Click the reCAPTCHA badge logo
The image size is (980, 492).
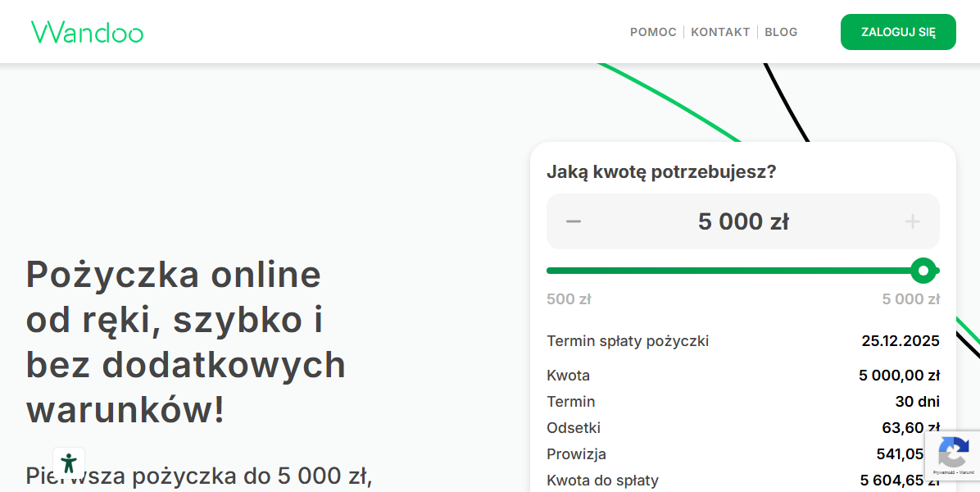click(953, 452)
